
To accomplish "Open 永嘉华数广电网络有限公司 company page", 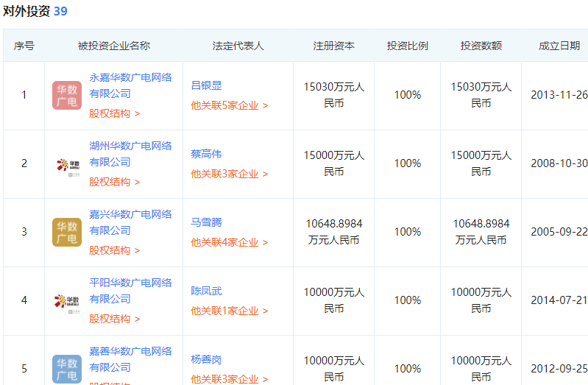I will (x=130, y=85).
